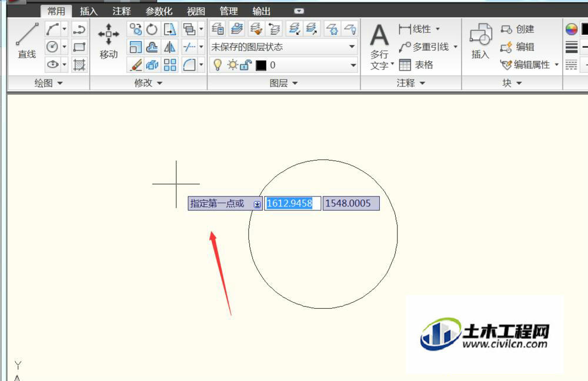The width and height of the screenshot is (588, 381).
Task: Open the Ellipse tool dropdown arrow
Action: [65, 65]
